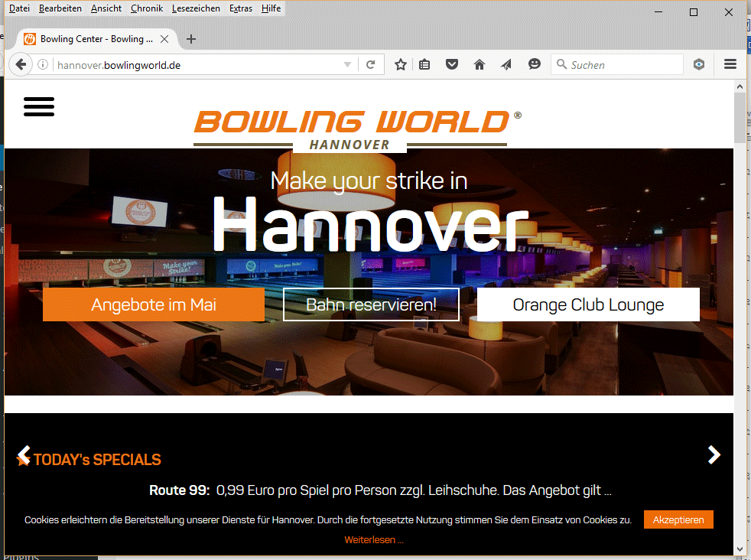Click the page scrollbar down arrow
Screen dimensions: 751x560
[x=740, y=549]
